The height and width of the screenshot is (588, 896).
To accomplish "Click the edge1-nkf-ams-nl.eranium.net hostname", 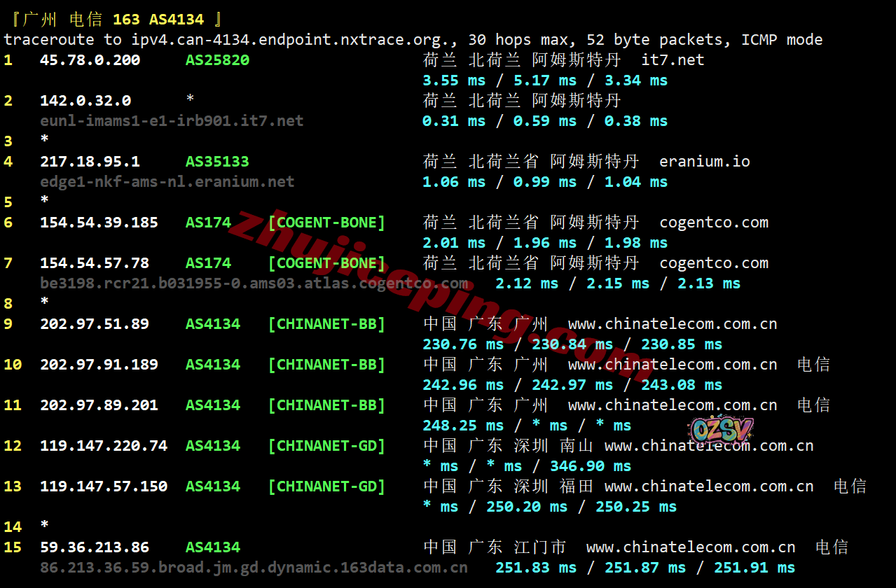I will coord(167,182).
